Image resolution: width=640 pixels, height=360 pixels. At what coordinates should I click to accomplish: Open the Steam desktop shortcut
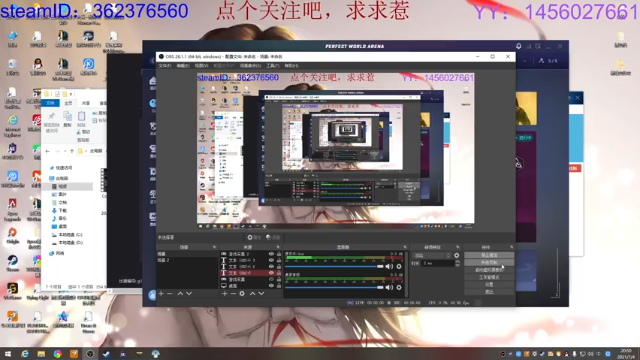(12, 263)
